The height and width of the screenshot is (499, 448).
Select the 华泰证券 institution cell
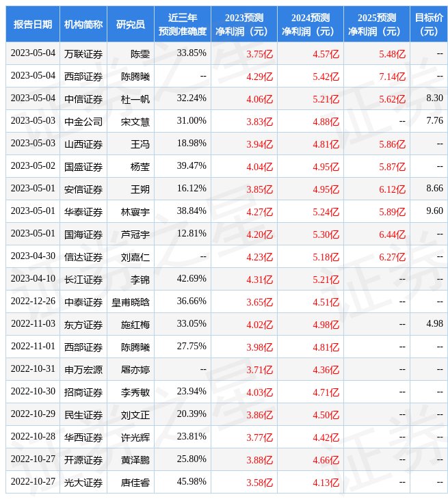click(x=83, y=212)
